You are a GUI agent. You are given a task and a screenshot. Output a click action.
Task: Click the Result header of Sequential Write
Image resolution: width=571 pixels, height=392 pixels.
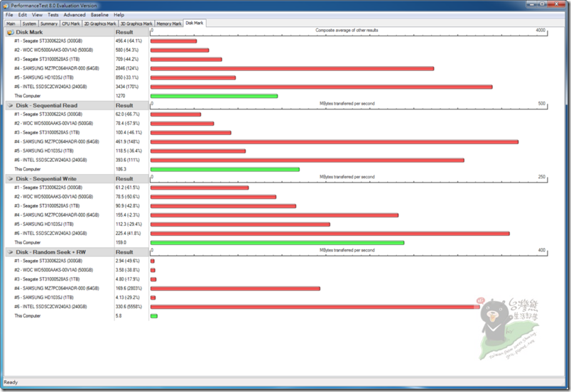tap(124, 179)
